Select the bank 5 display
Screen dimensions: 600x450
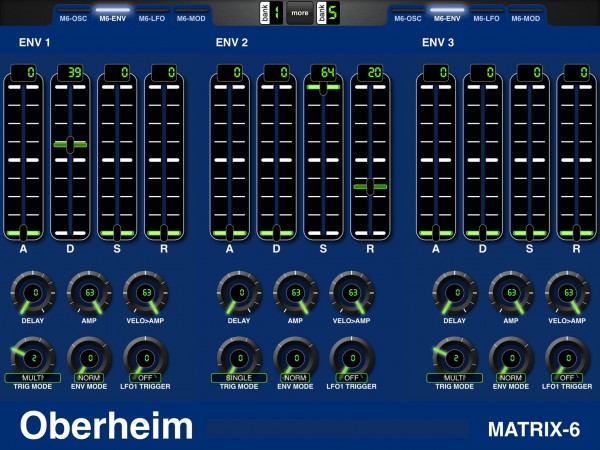point(328,13)
